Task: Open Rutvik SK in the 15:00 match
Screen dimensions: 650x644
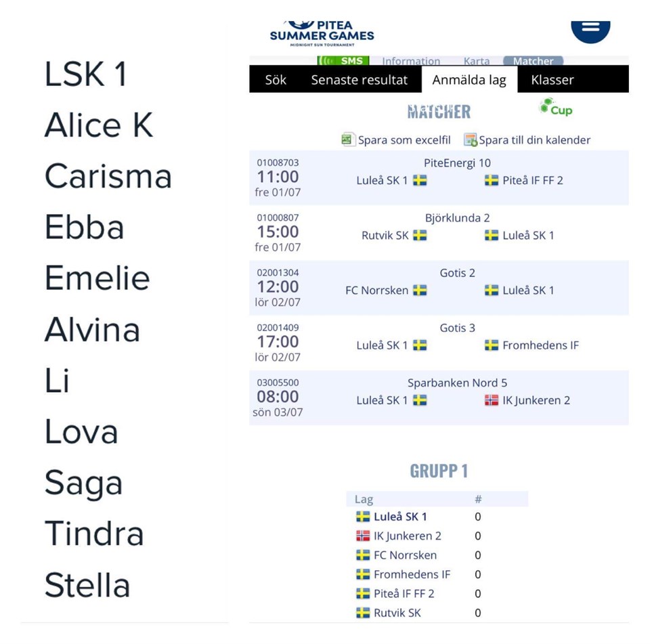Action: (x=385, y=236)
